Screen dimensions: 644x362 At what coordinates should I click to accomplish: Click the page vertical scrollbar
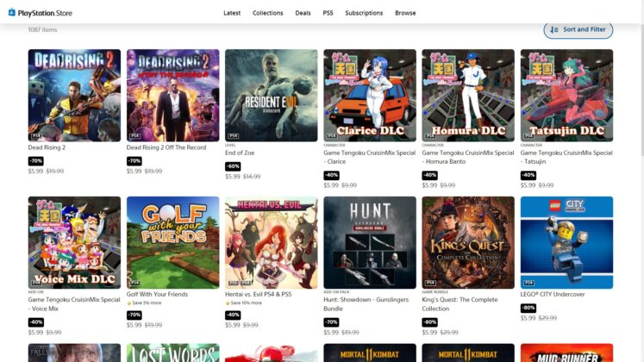642,90
